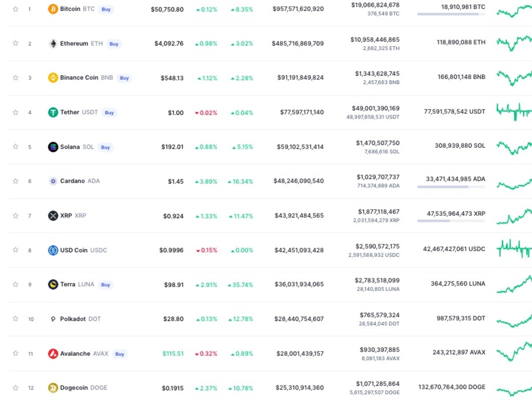Click the Tether coin logo
532x400 pixels.
click(53, 112)
